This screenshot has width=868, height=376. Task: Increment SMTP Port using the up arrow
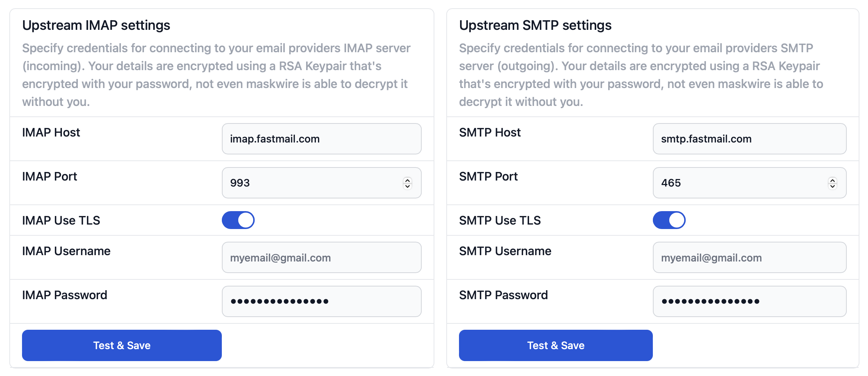pos(833,180)
